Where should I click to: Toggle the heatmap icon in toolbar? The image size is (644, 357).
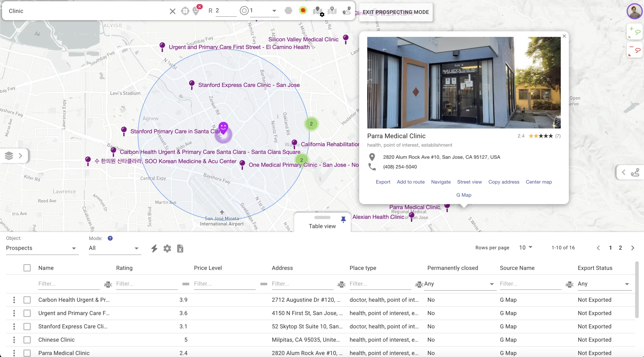(x=303, y=11)
